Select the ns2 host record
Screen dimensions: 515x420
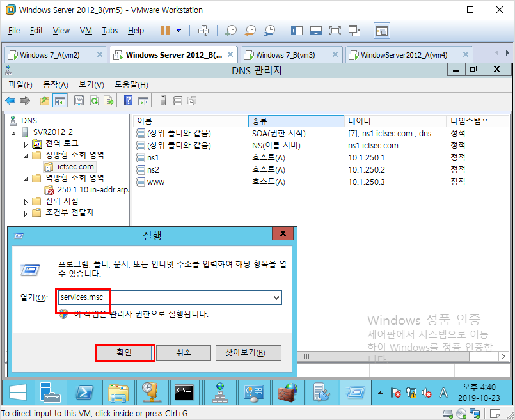coord(153,170)
